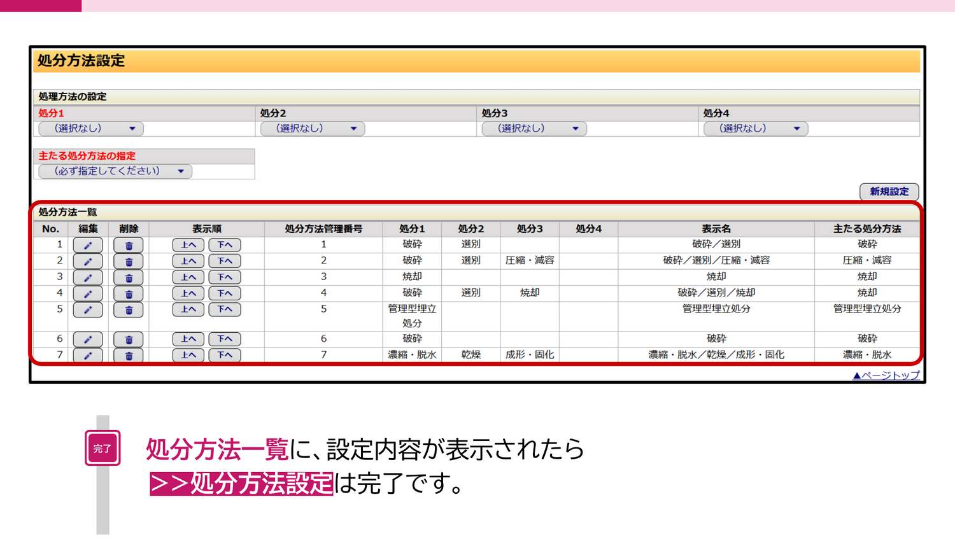
Task: Open the 処分4 dropdown
Action: 756,129
